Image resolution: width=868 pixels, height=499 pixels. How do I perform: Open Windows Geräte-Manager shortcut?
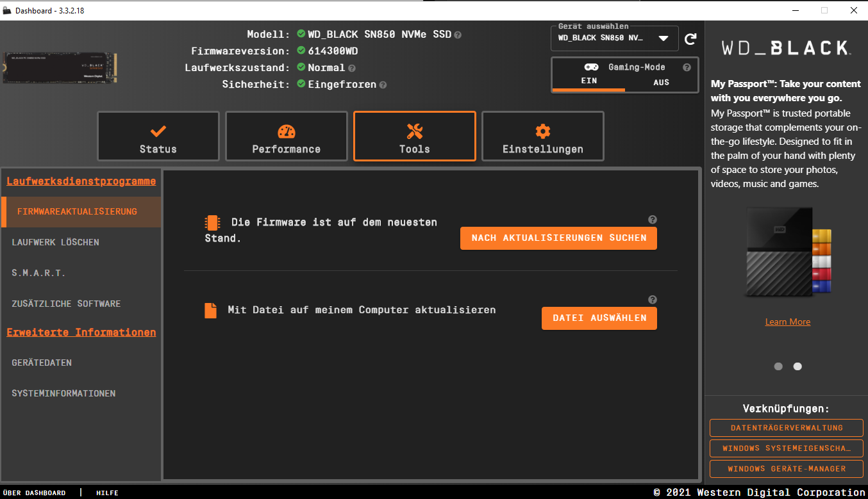point(787,469)
